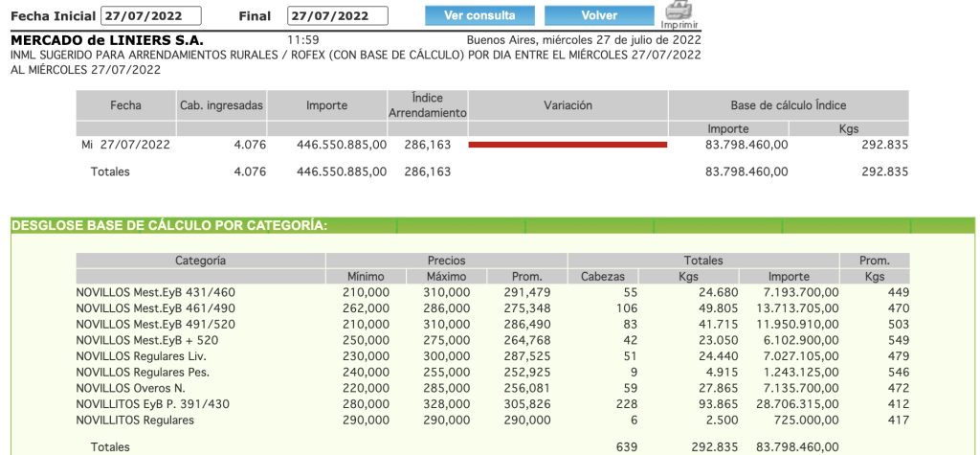Click the Ver consulta button
Image resolution: width=980 pixels, height=455 pixels.
(479, 15)
